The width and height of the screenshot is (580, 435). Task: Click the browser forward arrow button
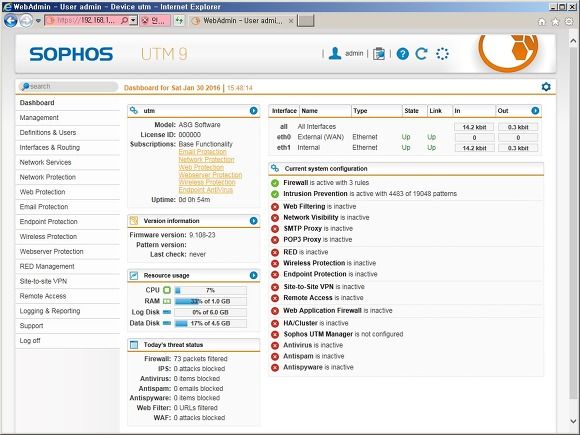[26, 21]
